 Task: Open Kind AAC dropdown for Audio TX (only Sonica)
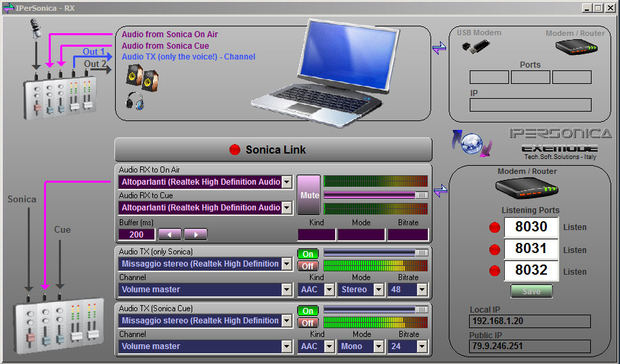[329, 290]
